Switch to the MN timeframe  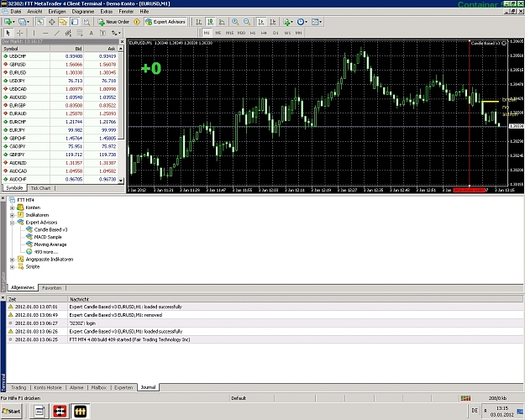298,33
